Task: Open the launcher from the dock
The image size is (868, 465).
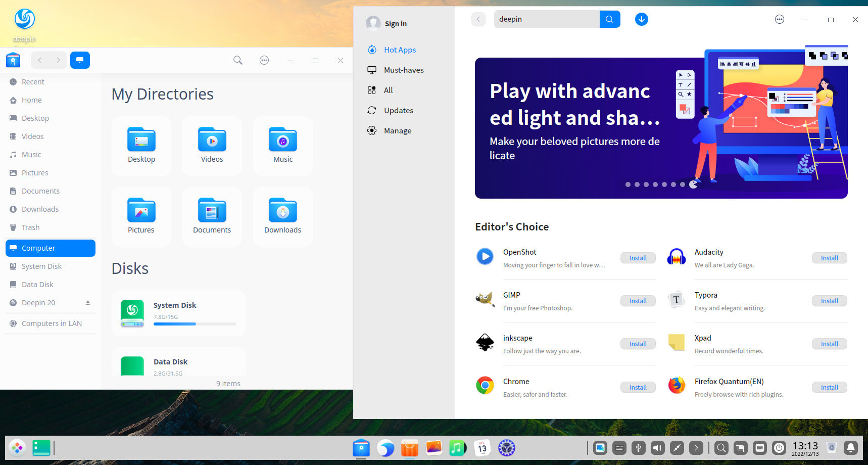Action: point(18,448)
